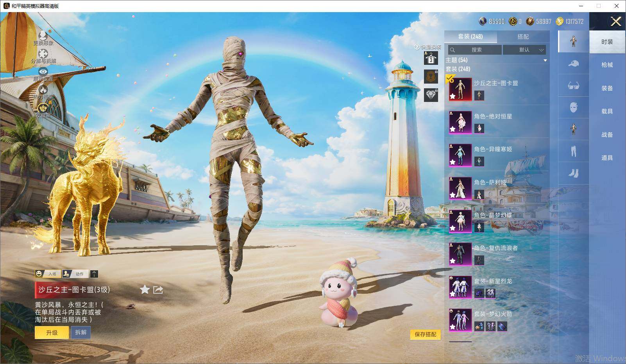Image resolution: width=626 pixels, height=364 pixels.
Task: Click the 58997 bronze coin icon
Action: pos(530,21)
